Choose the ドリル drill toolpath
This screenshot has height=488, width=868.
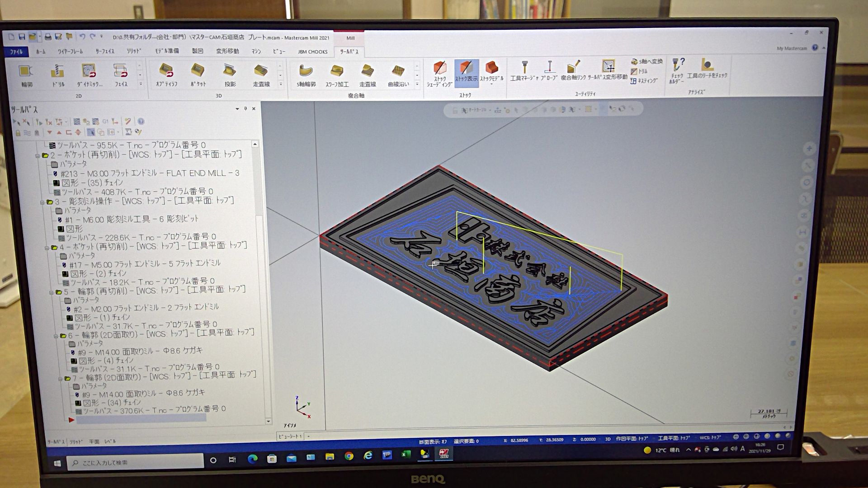click(x=57, y=71)
